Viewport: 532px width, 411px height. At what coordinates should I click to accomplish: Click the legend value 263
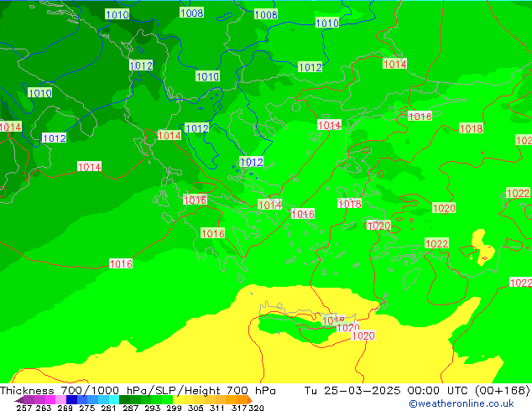[x=44, y=408]
